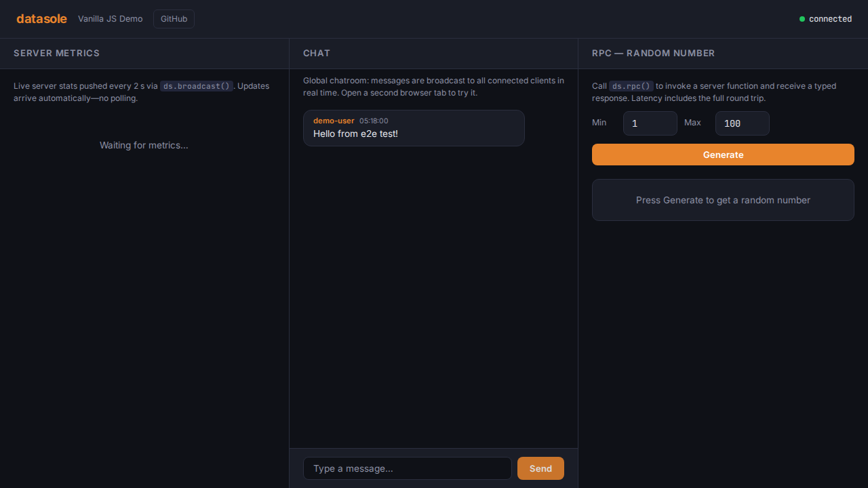This screenshot has width=868, height=488.
Task: Click the Generate button
Action: pos(723,155)
